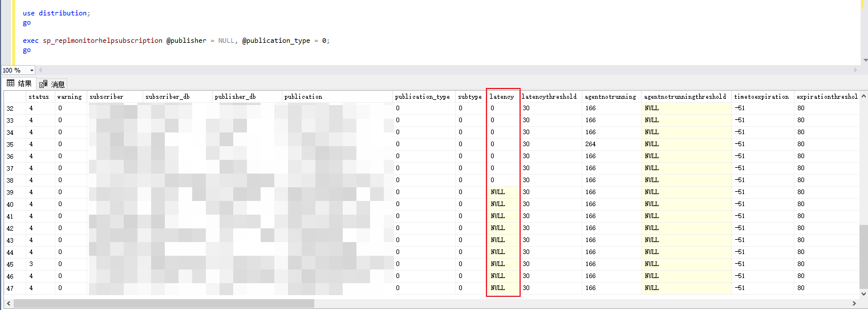
Task: Switch to the 消息 messages tab
Action: pyautogui.click(x=52, y=84)
